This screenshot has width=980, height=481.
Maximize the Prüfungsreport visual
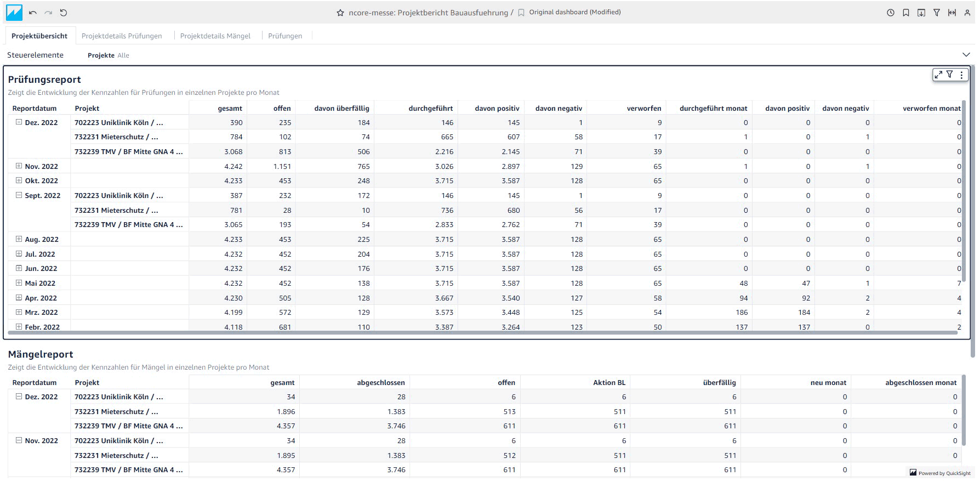[939, 75]
